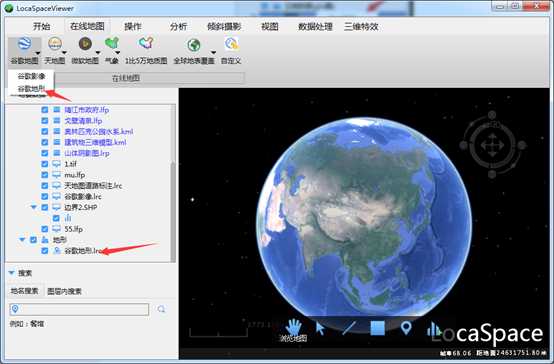Click the 天地图 map icon

[55, 44]
